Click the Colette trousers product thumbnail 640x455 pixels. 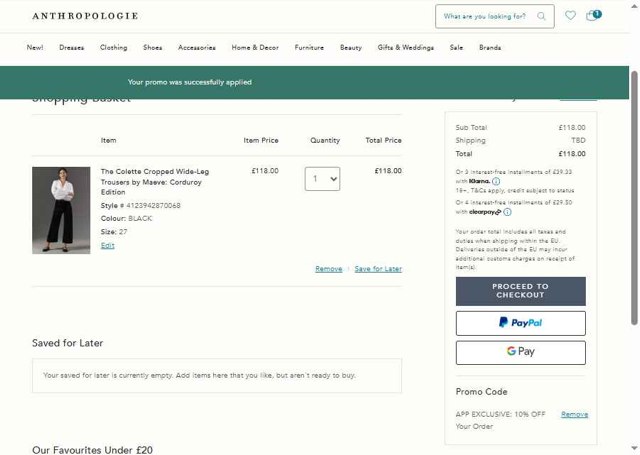61,210
